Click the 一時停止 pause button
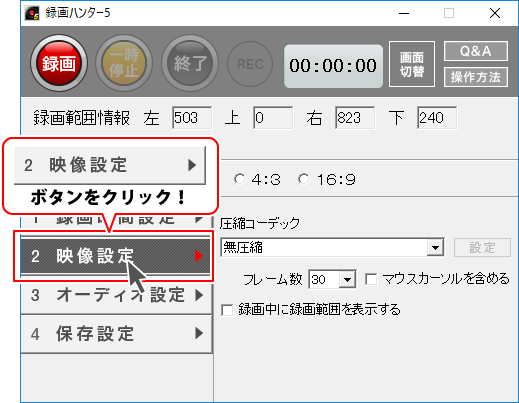 (124, 63)
